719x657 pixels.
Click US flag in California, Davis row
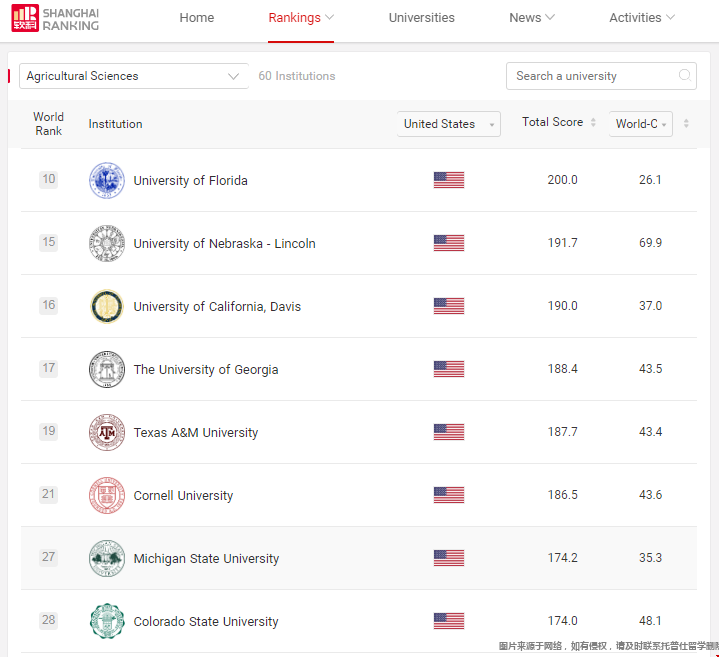[449, 306]
